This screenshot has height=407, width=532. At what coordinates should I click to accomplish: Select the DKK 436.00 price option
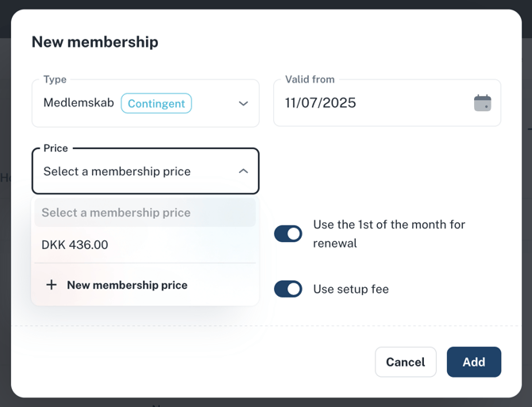[x=75, y=245]
